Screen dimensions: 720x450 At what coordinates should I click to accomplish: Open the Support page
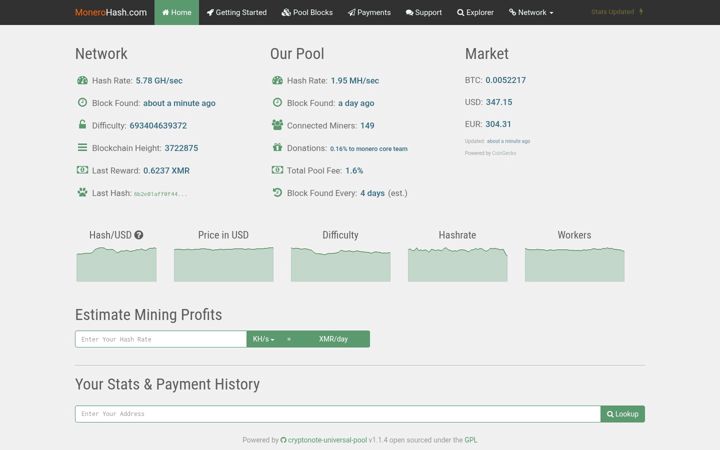(x=424, y=12)
